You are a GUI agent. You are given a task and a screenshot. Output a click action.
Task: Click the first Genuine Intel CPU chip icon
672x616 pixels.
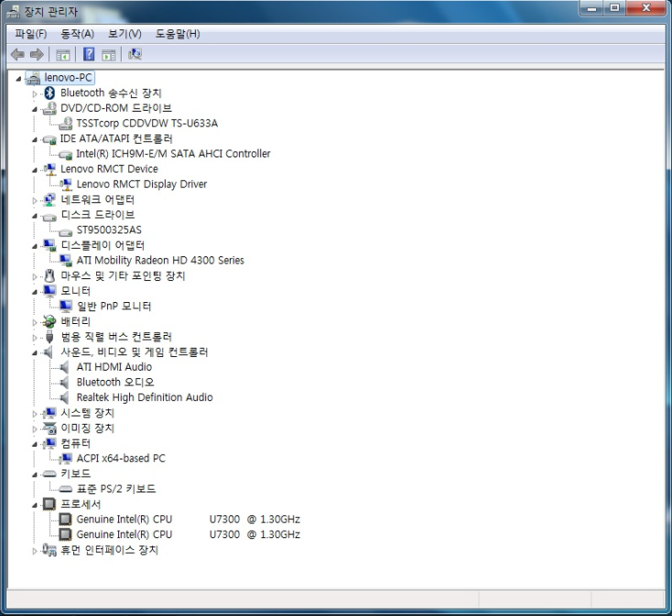(x=66, y=519)
